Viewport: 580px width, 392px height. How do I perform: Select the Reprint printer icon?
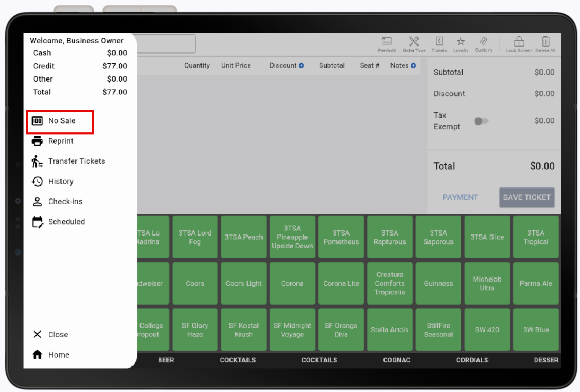[x=37, y=141]
